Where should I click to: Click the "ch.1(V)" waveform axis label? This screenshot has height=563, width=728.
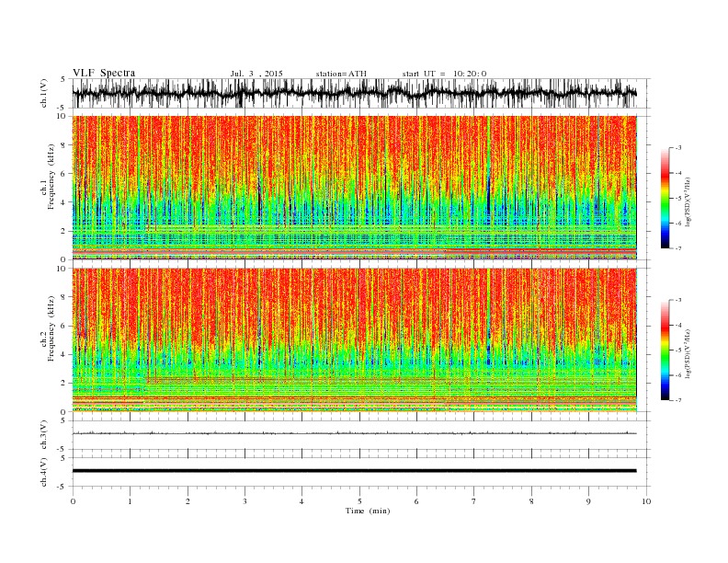pos(44,93)
